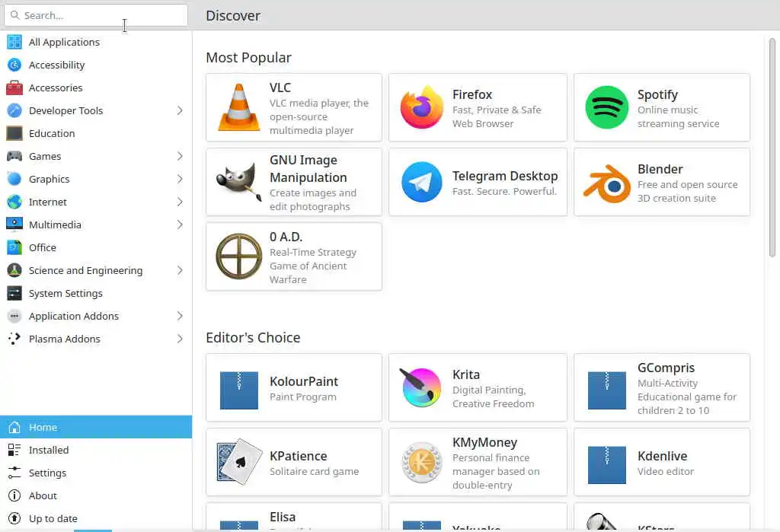Screen dimensions: 780x532
Task: Open the About page
Action: (96, 495)
